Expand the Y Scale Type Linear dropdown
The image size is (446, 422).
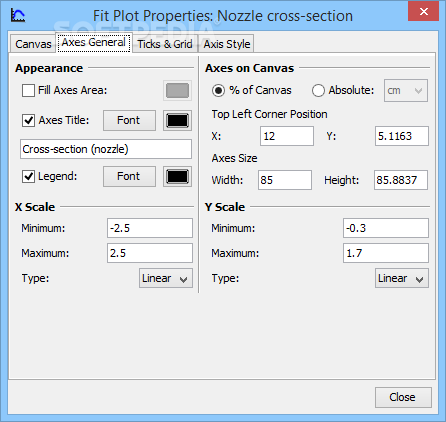[402, 278]
